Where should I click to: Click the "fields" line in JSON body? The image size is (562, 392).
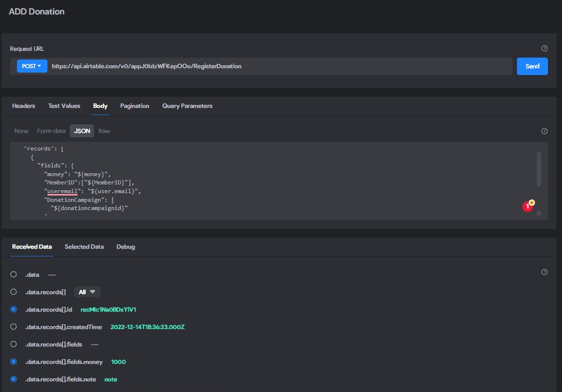(x=56, y=166)
